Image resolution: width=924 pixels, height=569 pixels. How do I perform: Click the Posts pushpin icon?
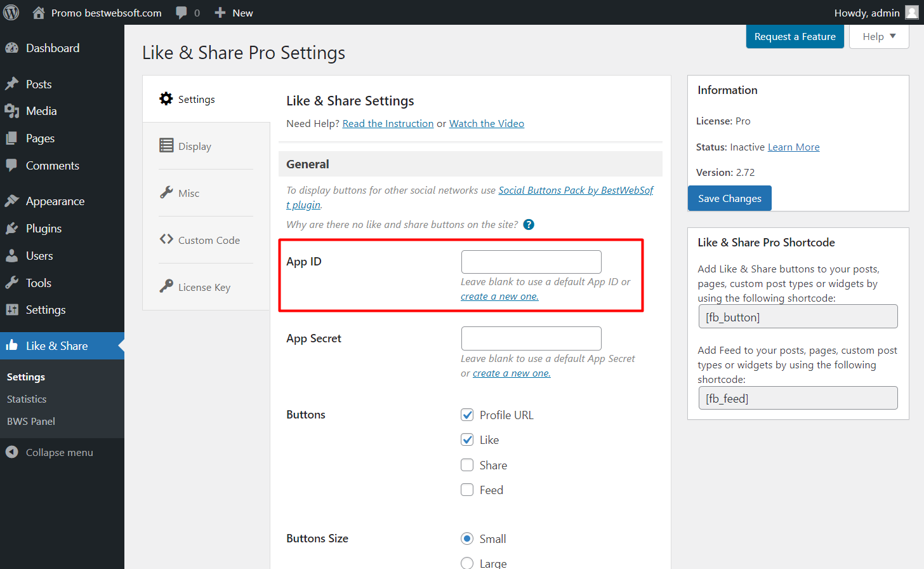tap(12, 84)
